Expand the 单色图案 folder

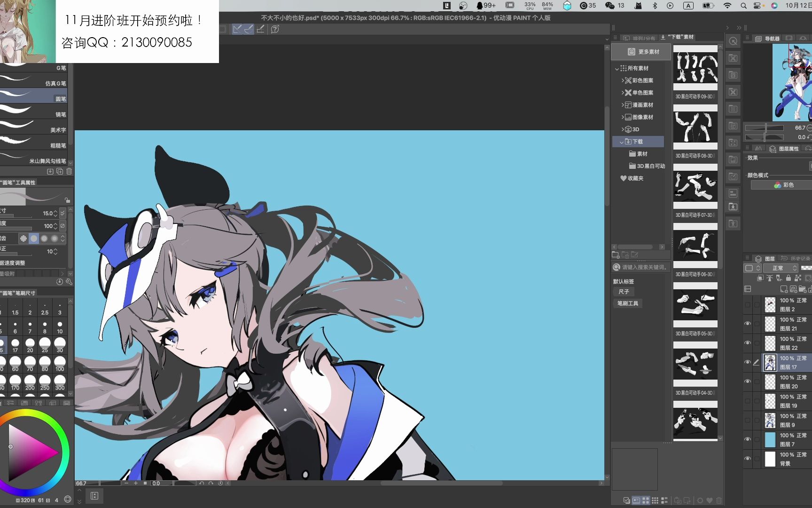pyautogui.click(x=623, y=93)
